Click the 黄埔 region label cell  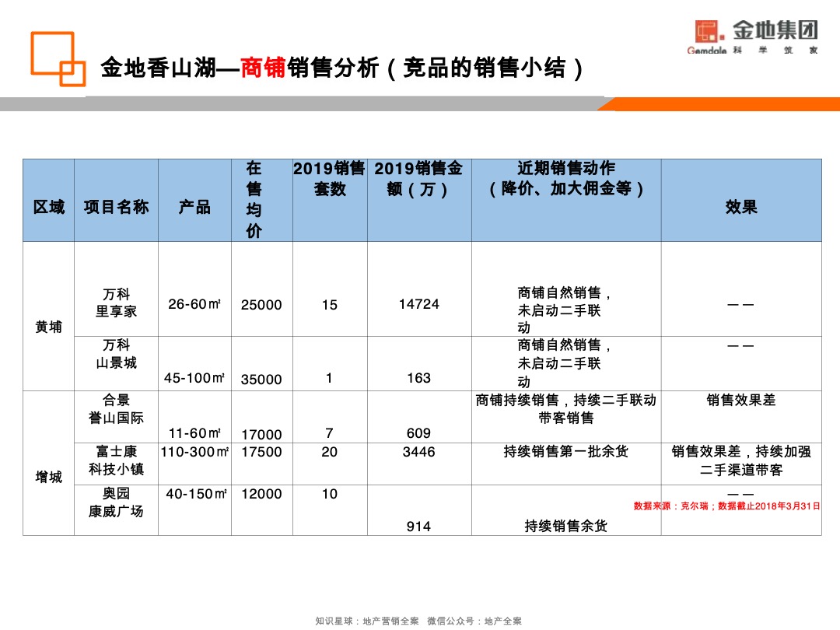coord(49,327)
